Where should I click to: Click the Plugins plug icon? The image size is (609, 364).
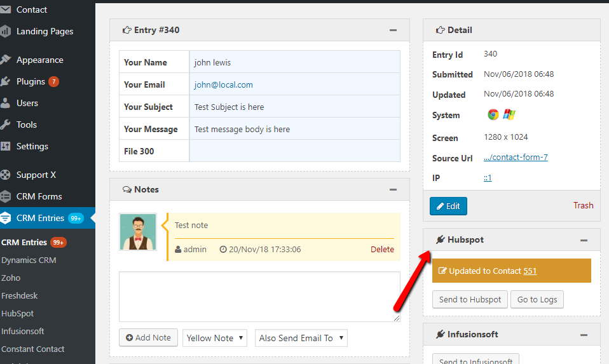6,81
